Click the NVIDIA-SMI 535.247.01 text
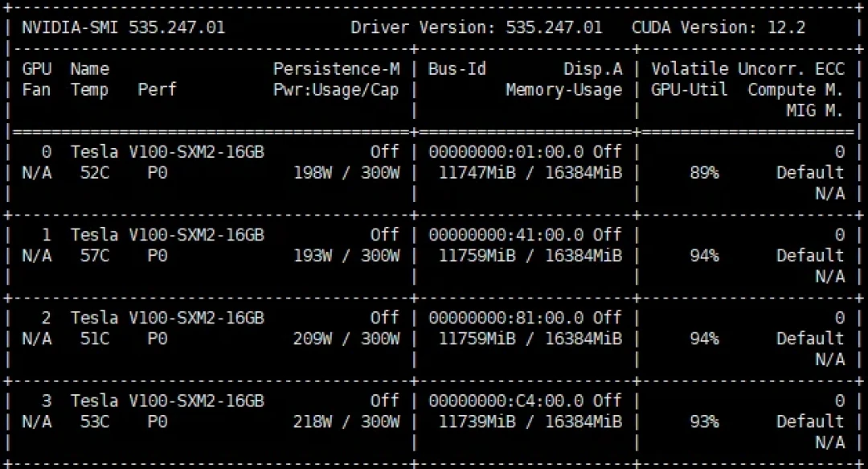 [124, 27]
